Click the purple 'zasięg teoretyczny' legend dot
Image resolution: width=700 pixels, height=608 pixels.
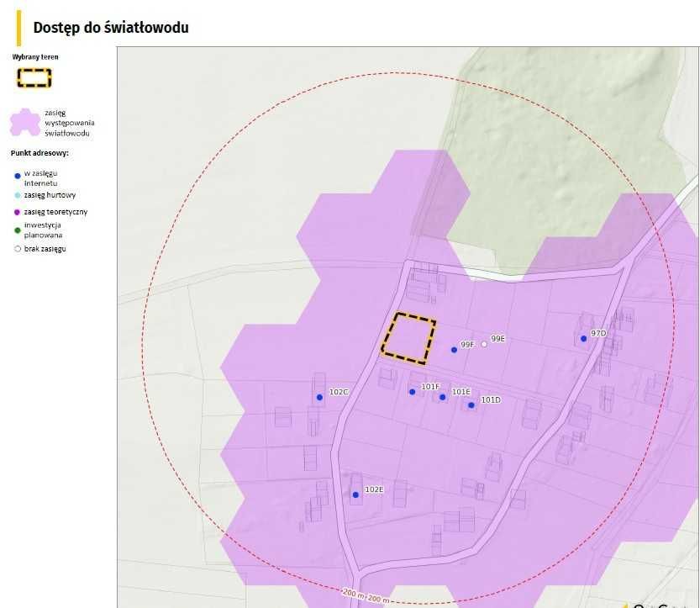point(18,212)
